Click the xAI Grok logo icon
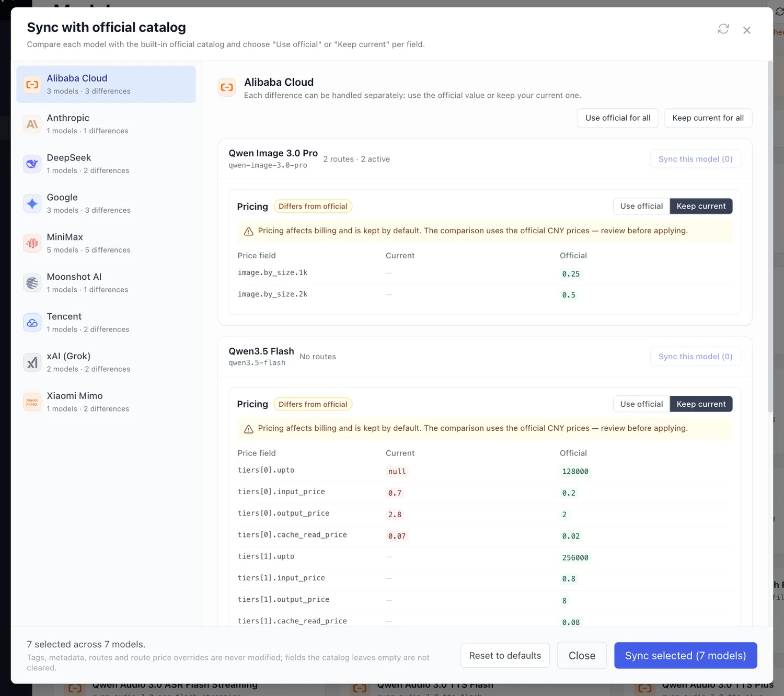 coord(32,362)
